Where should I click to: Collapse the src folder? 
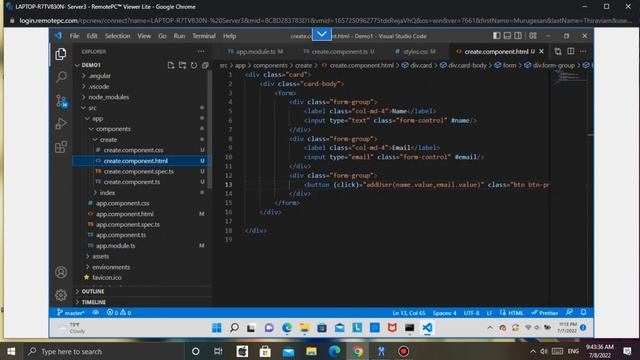(92, 108)
